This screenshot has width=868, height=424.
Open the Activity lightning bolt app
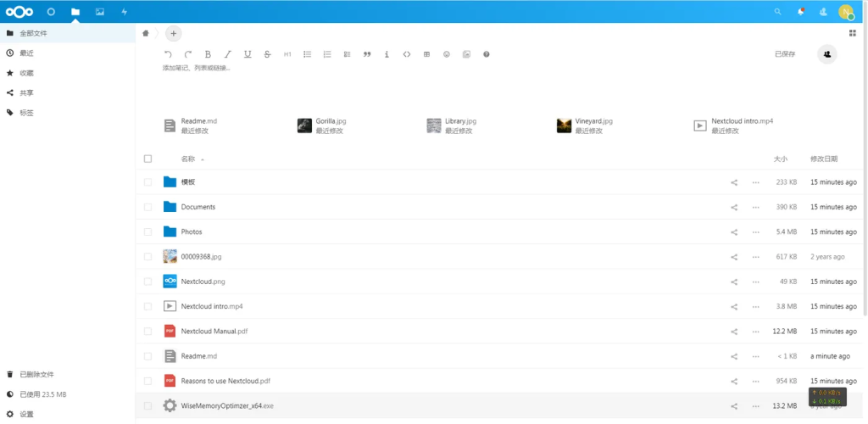[125, 12]
